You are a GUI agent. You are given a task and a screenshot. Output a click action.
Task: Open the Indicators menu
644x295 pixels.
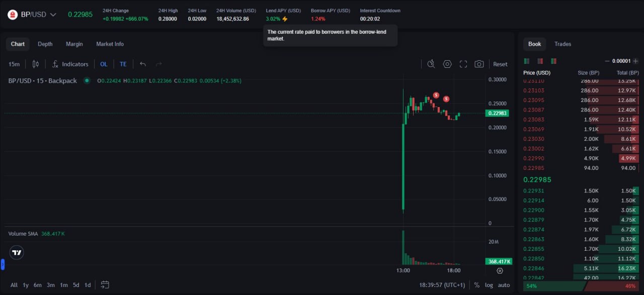pos(70,64)
